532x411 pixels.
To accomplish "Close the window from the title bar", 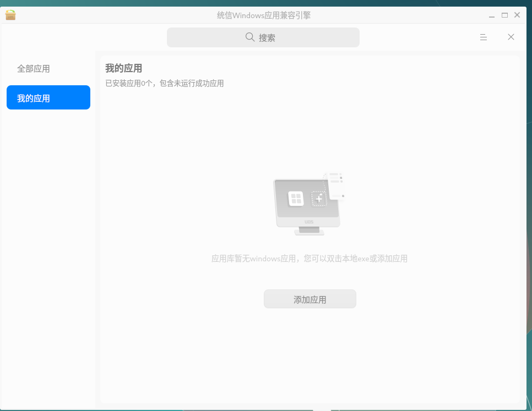I will [517, 15].
